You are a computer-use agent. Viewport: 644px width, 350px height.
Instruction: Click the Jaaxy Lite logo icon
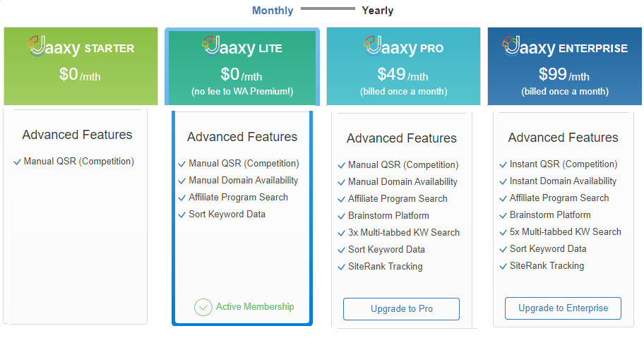tap(211, 45)
